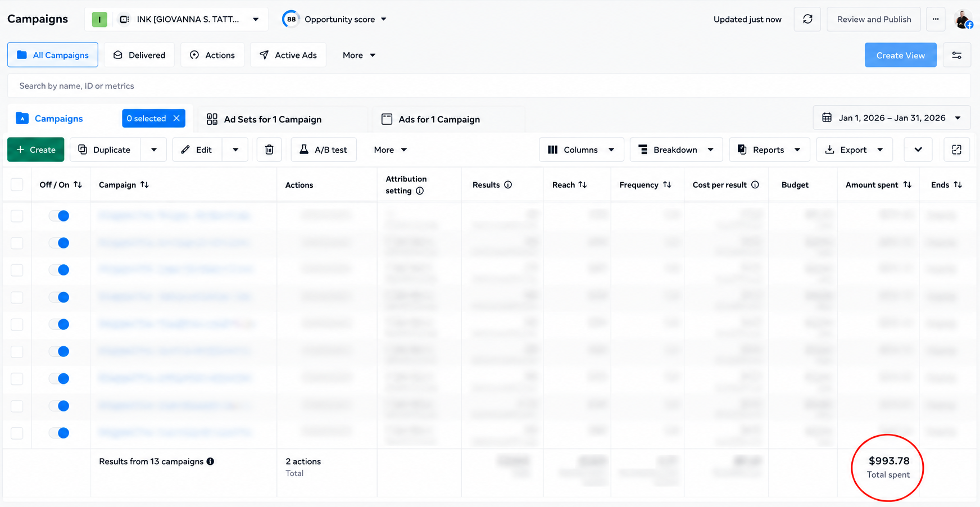Tick the second campaign row checkbox

(x=17, y=243)
